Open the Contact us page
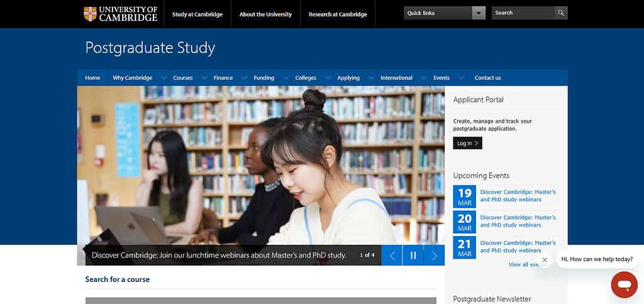This screenshot has height=304, width=644. pos(487,77)
